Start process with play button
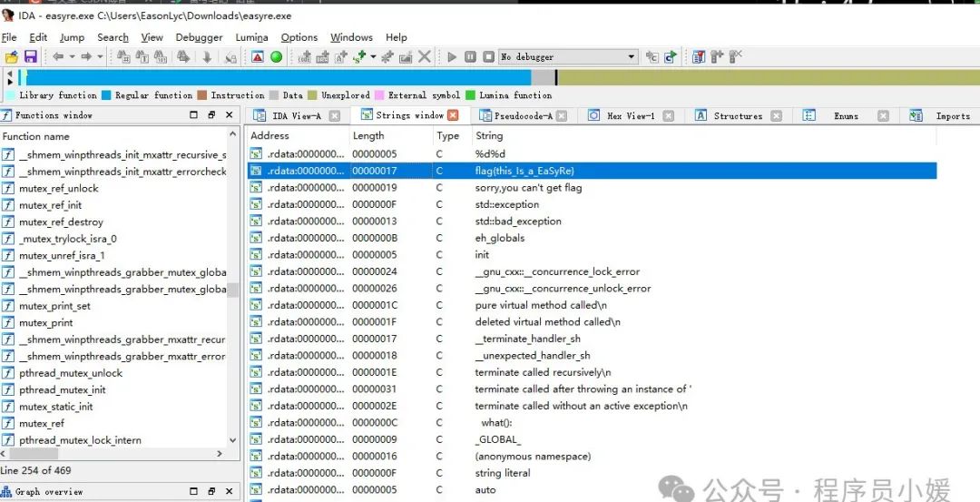The height and width of the screenshot is (502, 980). [x=452, y=57]
